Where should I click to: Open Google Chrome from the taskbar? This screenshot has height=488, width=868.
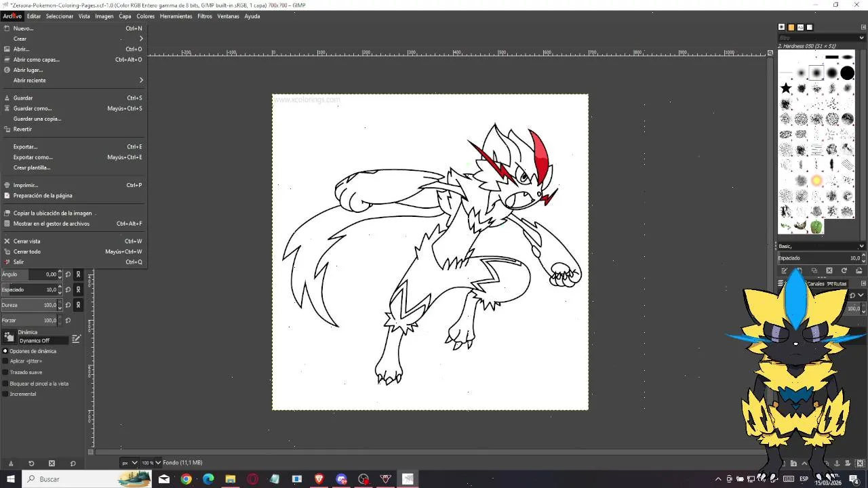(x=186, y=479)
